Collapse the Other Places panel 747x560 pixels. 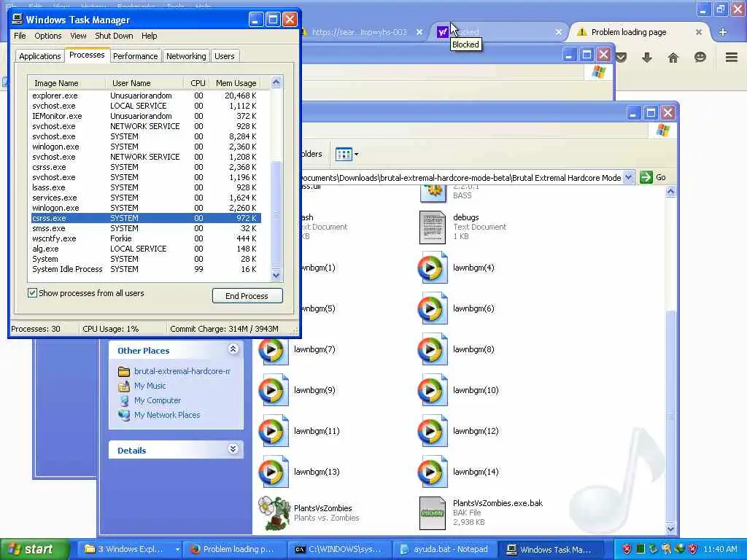(x=233, y=349)
